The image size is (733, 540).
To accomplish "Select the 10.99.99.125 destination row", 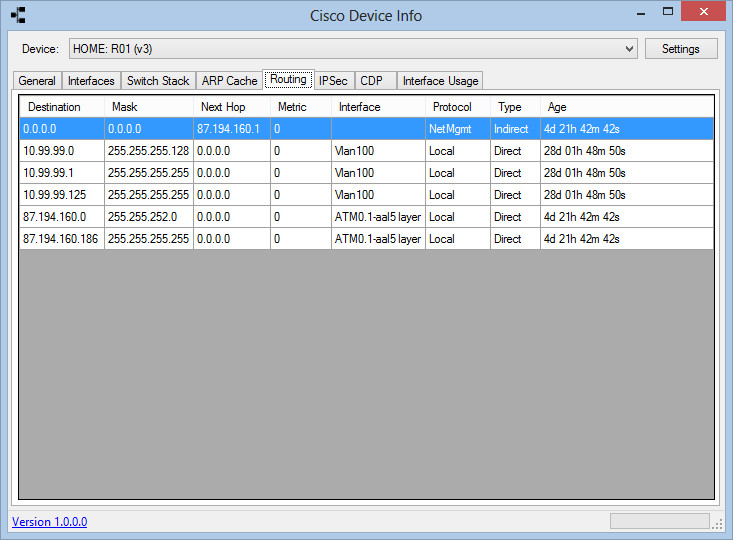I will [62, 195].
